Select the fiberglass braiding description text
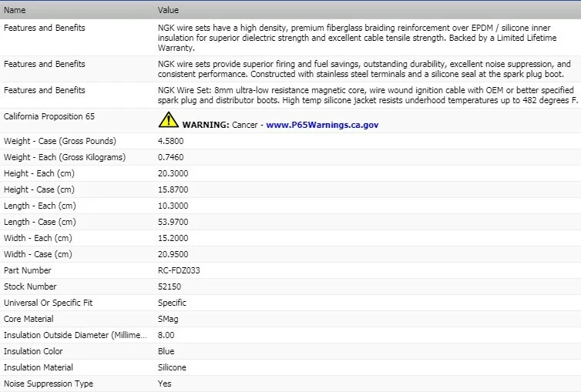The width and height of the screenshot is (581, 392). point(358,38)
